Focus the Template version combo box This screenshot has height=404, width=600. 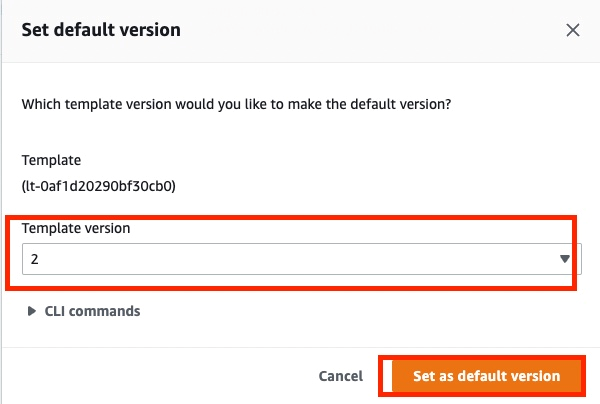298,259
